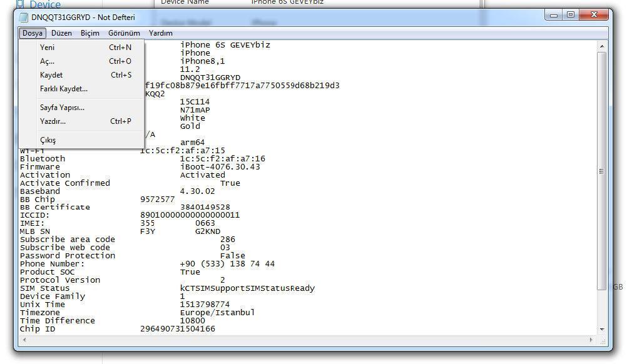The width and height of the screenshot is (627, 364).
Task: Choose Yazdır... to print
Action: tap(81, 121)
